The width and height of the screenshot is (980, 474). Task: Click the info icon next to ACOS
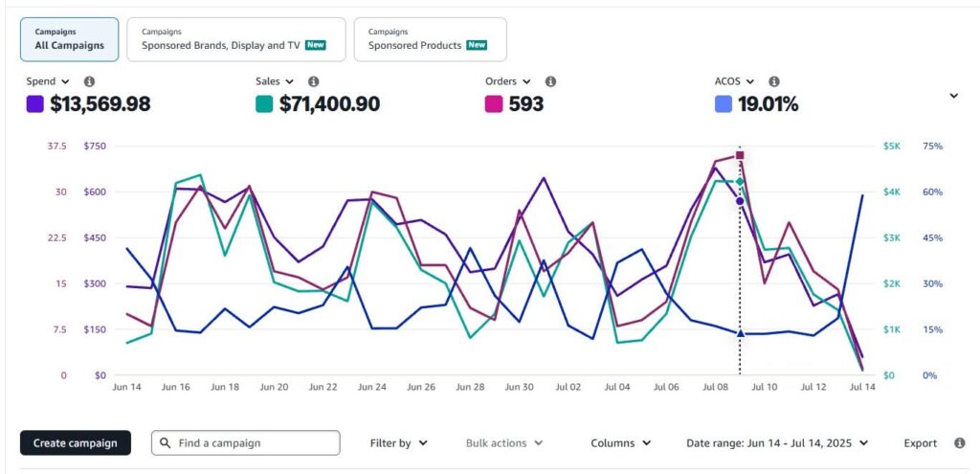click(773, 82)
